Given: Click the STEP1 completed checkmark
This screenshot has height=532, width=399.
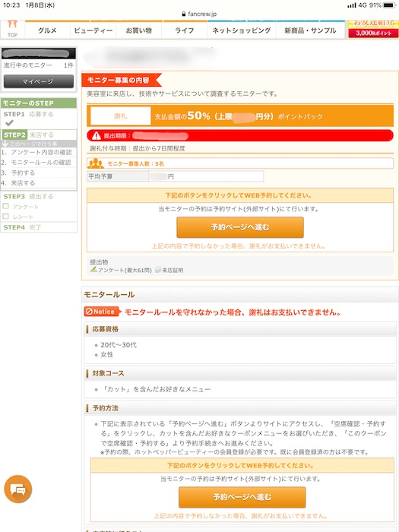Looking at the screenshot, I should pos(9,123).
